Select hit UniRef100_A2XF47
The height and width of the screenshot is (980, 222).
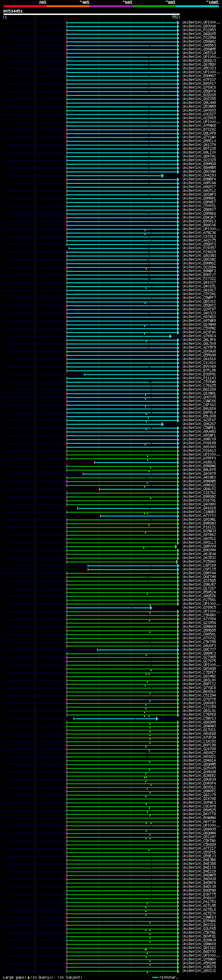click(x=199, y=420)
